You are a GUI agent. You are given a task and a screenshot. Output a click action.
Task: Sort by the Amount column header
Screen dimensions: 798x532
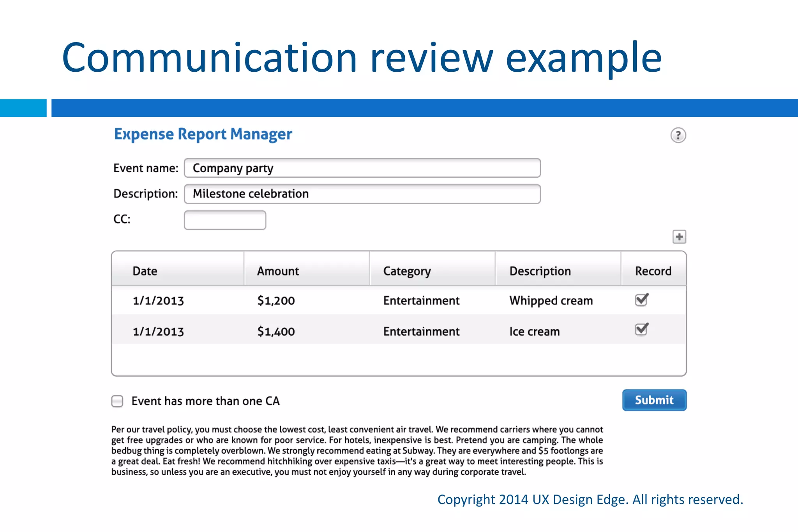pos(278,271)
